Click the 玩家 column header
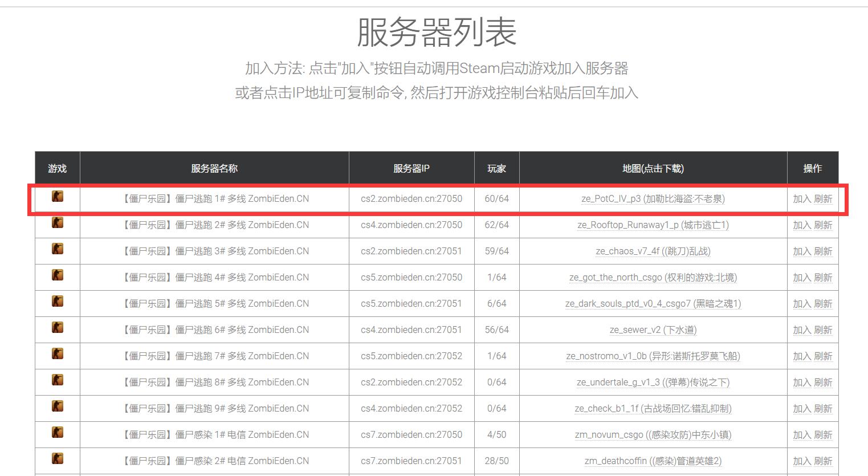Viewport: 868px width, 476px height. click(497, 168)
